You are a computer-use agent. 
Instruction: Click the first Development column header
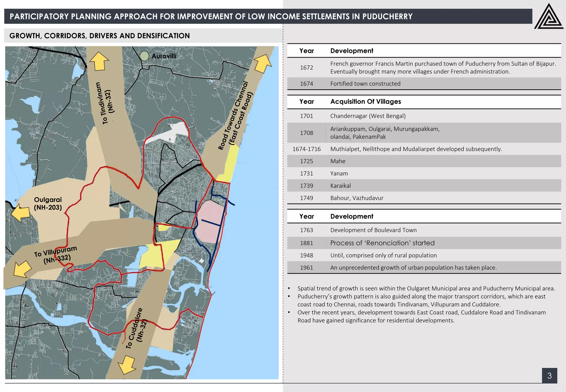tap(352, 51)
